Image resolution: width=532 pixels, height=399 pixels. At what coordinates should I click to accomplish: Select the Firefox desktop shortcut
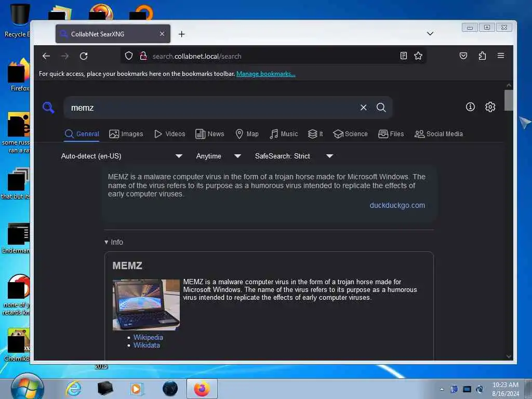(x=19, y=75)
